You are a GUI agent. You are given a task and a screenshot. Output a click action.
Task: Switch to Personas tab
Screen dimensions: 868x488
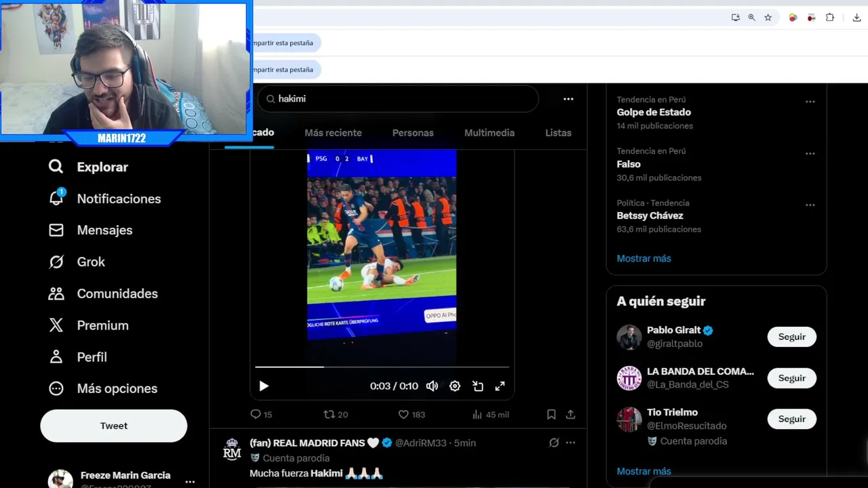(x=413, y=133)
